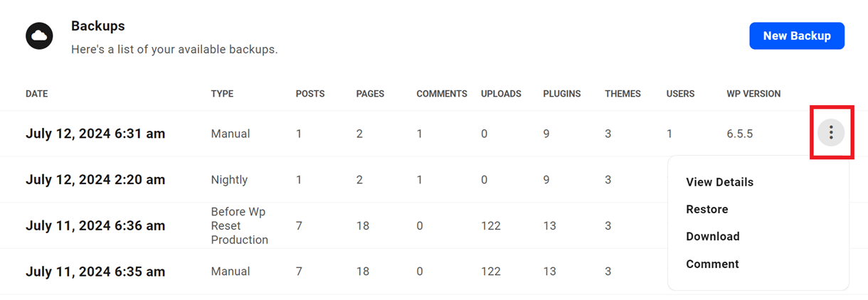Select View Details from the menu
Screen dimensions: 868x300
[x=719, y=182]
